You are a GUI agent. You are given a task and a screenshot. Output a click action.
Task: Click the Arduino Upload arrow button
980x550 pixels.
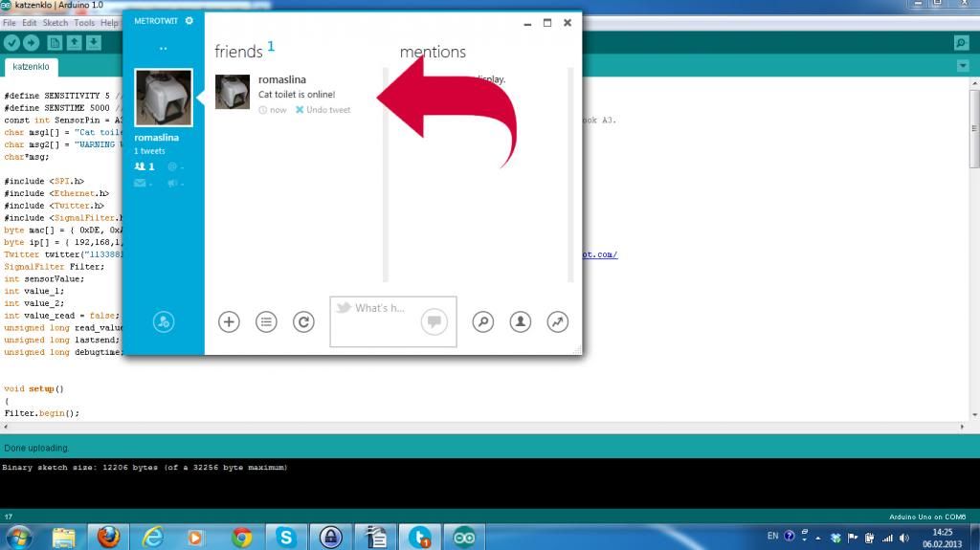point(32,42)
